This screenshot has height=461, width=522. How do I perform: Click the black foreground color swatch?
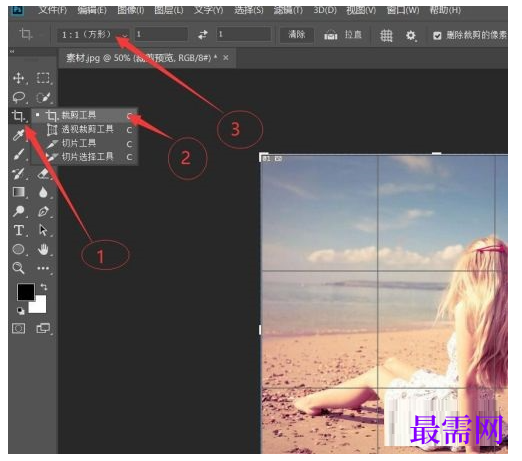[26, 292]
